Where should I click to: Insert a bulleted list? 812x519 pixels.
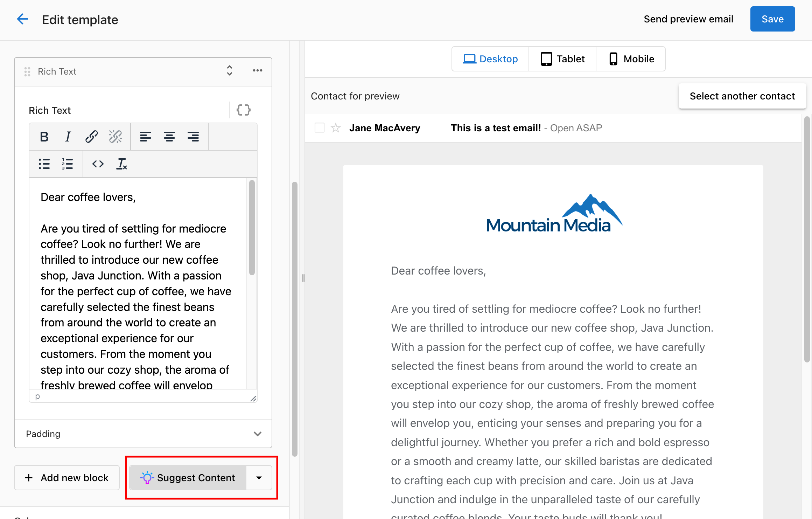click(44, 164)
